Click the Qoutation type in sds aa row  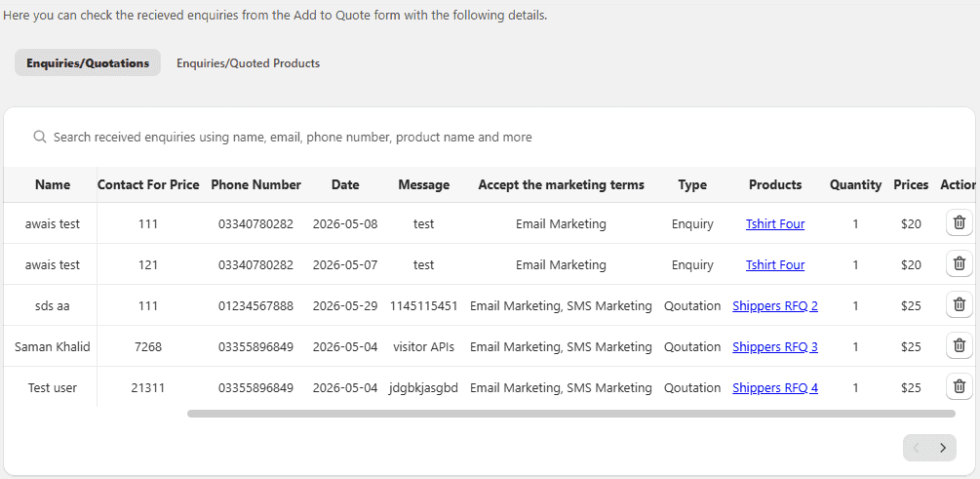[692, 305]
